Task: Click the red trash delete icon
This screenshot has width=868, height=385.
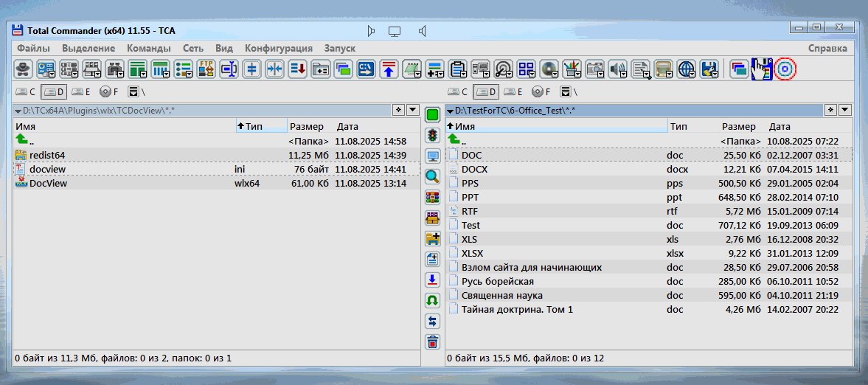Action: [433, 341]
